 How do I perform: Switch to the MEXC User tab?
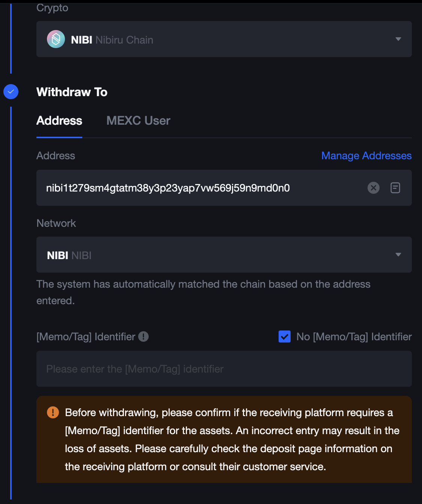pyautogui.click(x=138, y=121)
